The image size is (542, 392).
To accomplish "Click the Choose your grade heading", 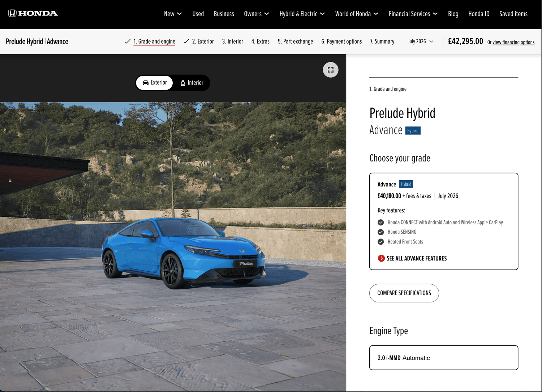I will pos(400,158).
